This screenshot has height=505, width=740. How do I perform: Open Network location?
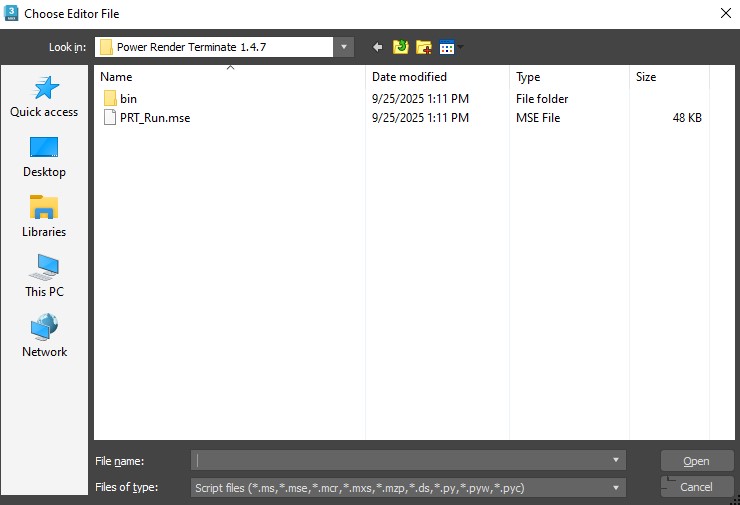(x=44, y=336)
